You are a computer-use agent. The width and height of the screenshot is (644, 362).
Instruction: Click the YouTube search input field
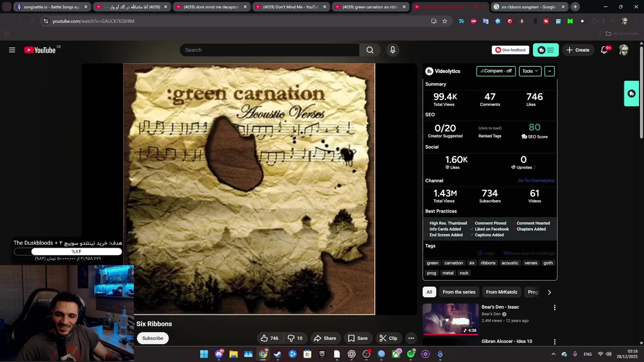point(270,50)
